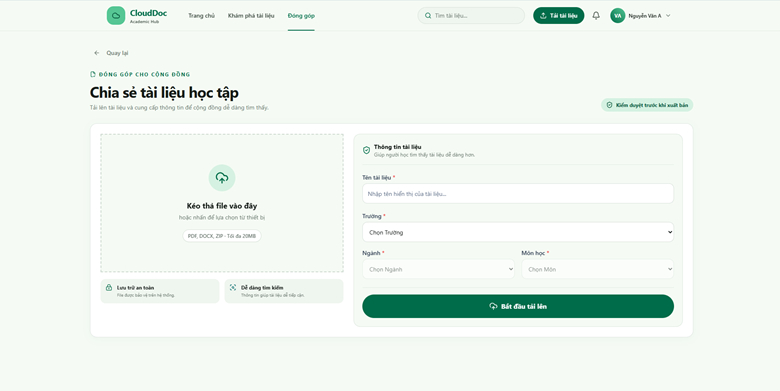This screenshot has width=780, height=391.
Task: Click the Quay lại back link
Action: click(112, 53)
